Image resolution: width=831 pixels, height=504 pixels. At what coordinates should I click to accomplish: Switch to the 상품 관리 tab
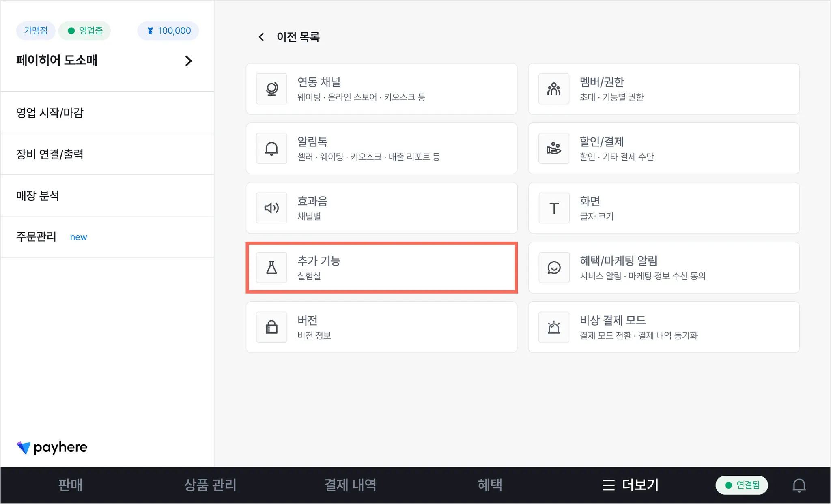210,485
